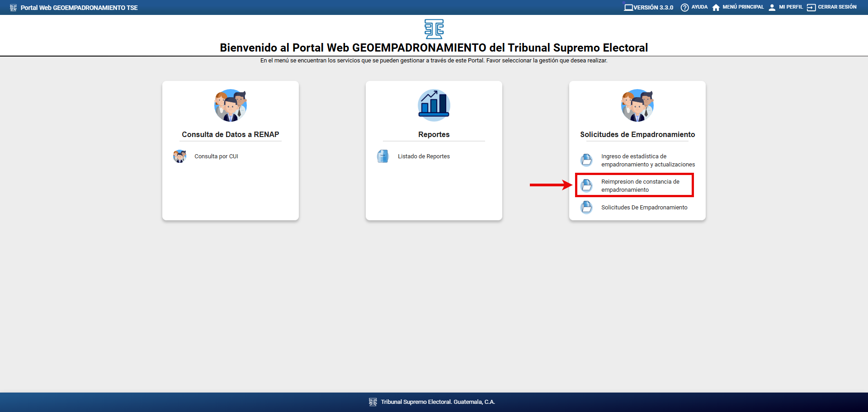Click the icon beside Ingreso de estadística

(x=587, y=160)
